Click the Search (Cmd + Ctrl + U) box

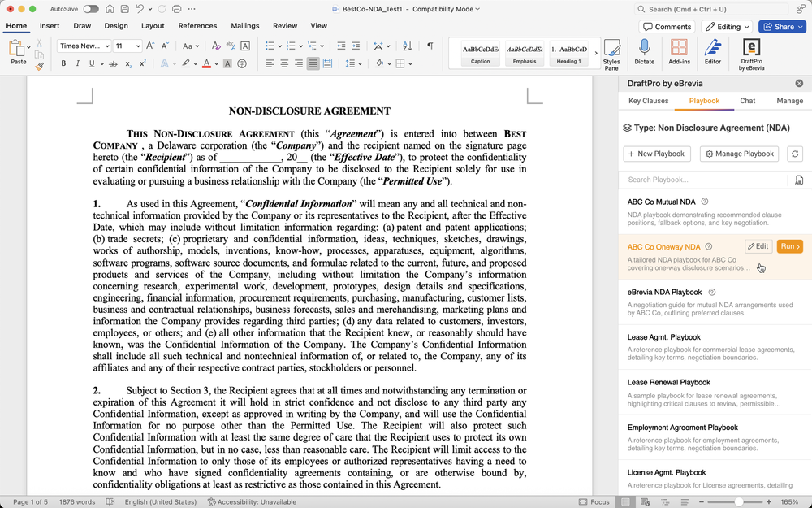point(711,9)
